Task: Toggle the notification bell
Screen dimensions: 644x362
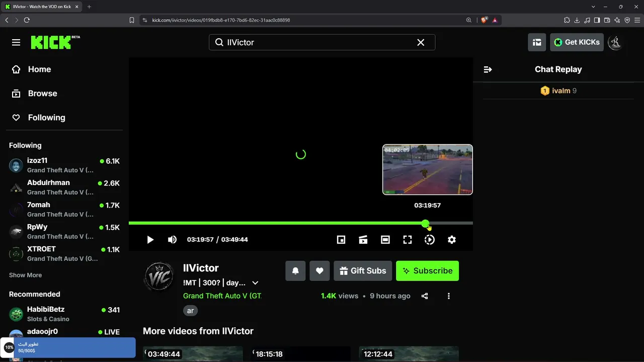Action: pos(295,270)
